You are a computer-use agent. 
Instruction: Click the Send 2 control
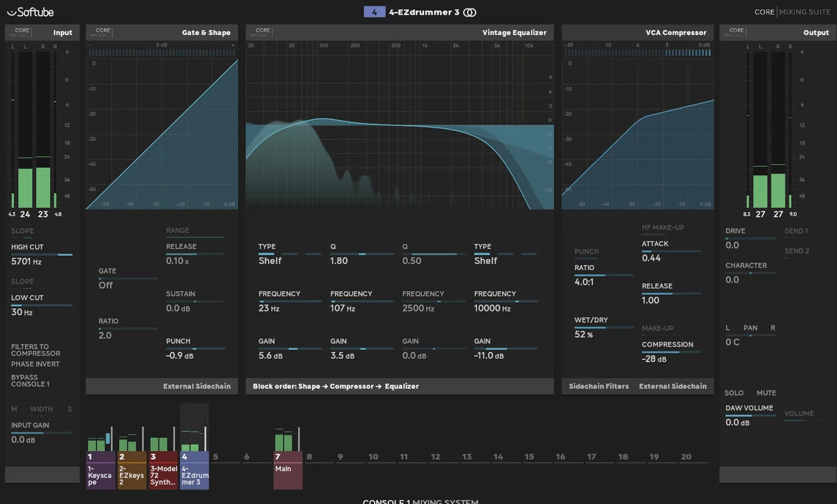click(x=797, y=252)
